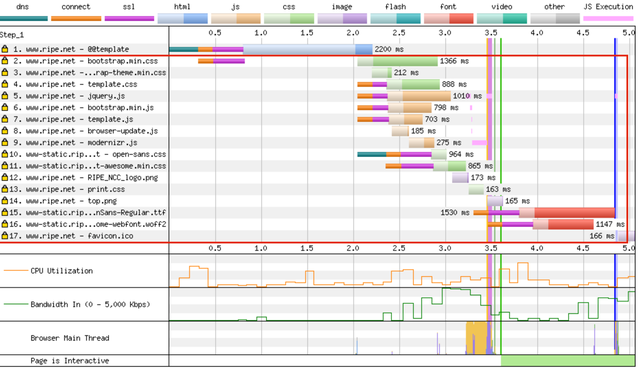This screenshot has width=640, height=375.
Task: Select the 'www.ripe.net - bootstrap.min.css' request label
Action: pyautogui.click(x=92, y=61)
